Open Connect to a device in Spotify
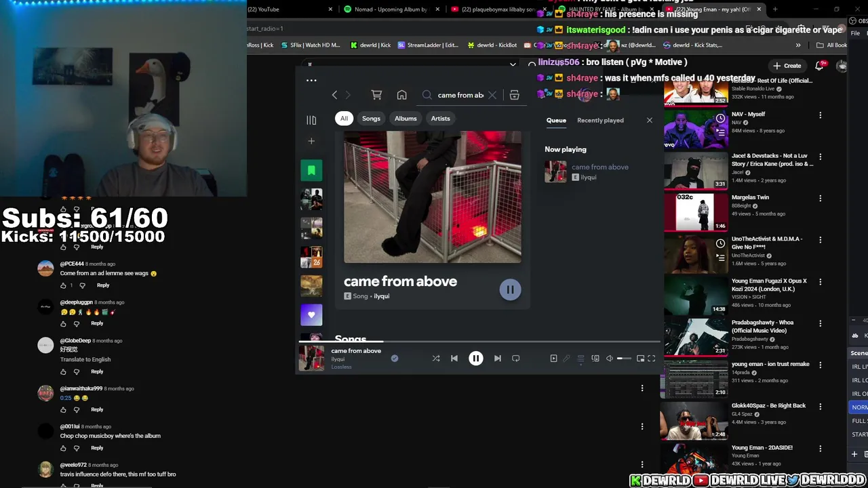 595,359
